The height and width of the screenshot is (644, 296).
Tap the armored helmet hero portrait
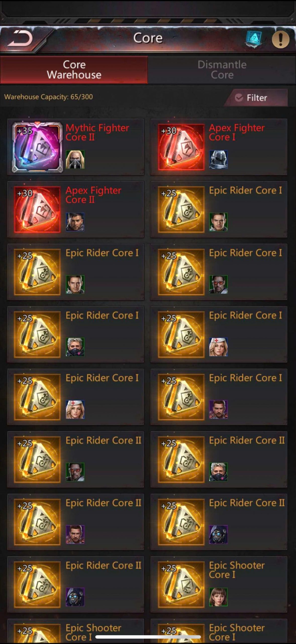tap(218, 159)
